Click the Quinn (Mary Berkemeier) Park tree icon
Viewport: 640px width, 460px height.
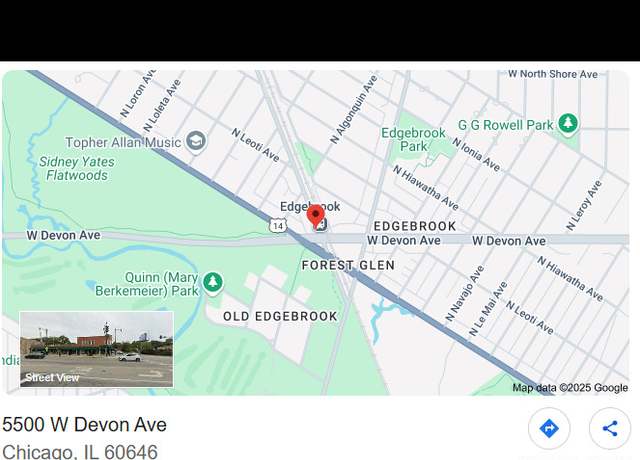[x=212, y=282]
